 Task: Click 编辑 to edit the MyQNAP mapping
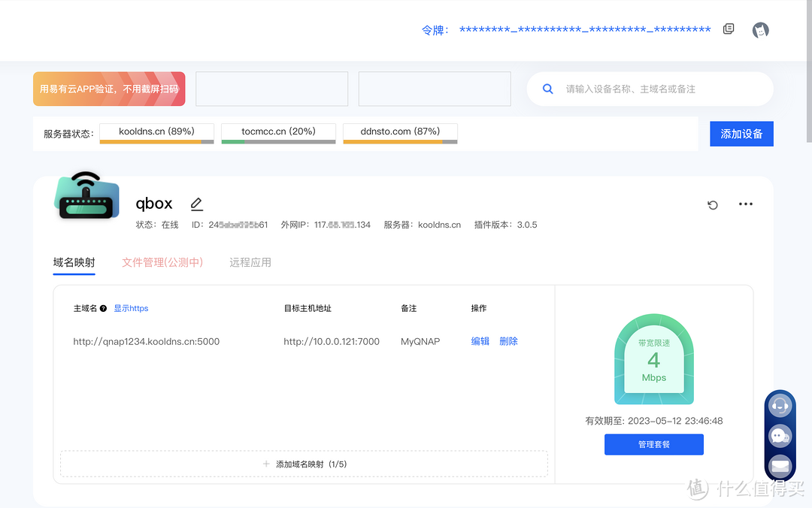pyautogui.click(x=480, y=340)
